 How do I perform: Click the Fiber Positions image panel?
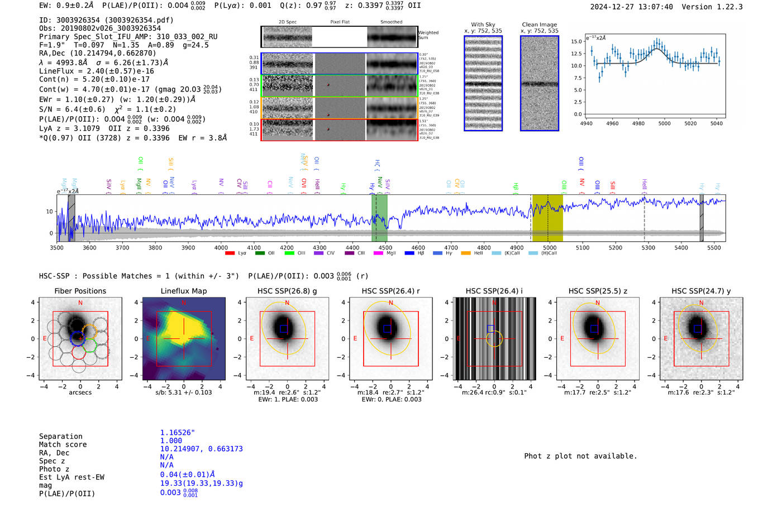80,338
